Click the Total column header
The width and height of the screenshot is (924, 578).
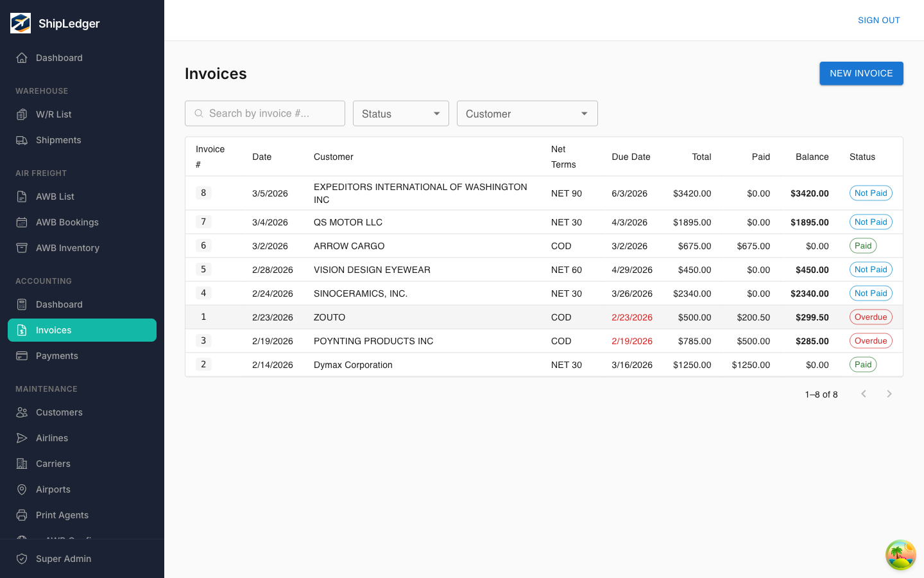point(701,157)
